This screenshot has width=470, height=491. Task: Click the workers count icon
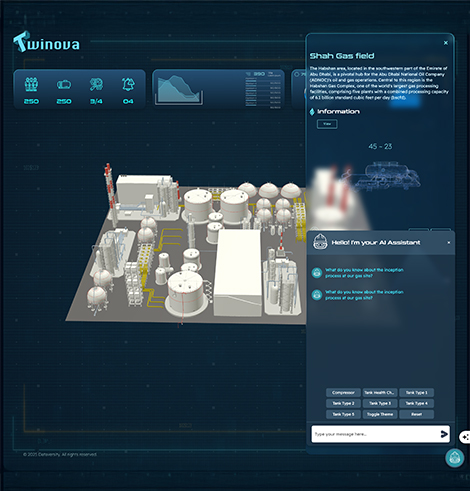coord(31,84)
